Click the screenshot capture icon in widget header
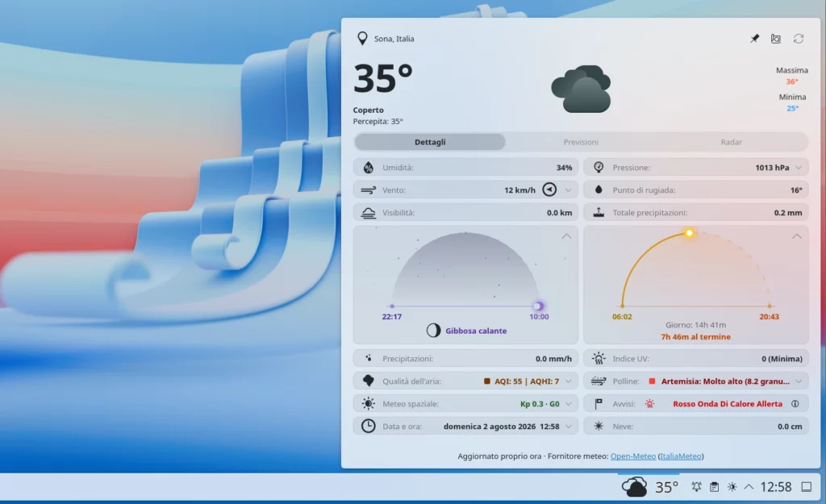The image size is (826, 504). coord(776,39)
